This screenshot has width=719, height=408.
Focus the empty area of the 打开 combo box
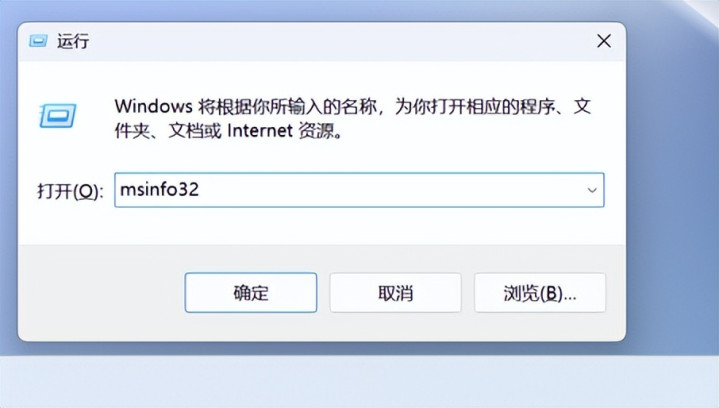[x=390, y=190]
